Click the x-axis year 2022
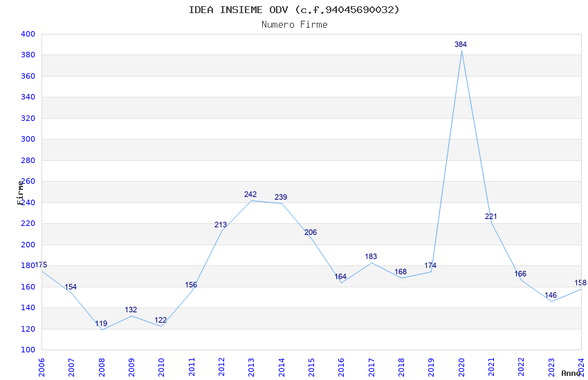The height and width of the screenshot is (380, 588). 522,367
